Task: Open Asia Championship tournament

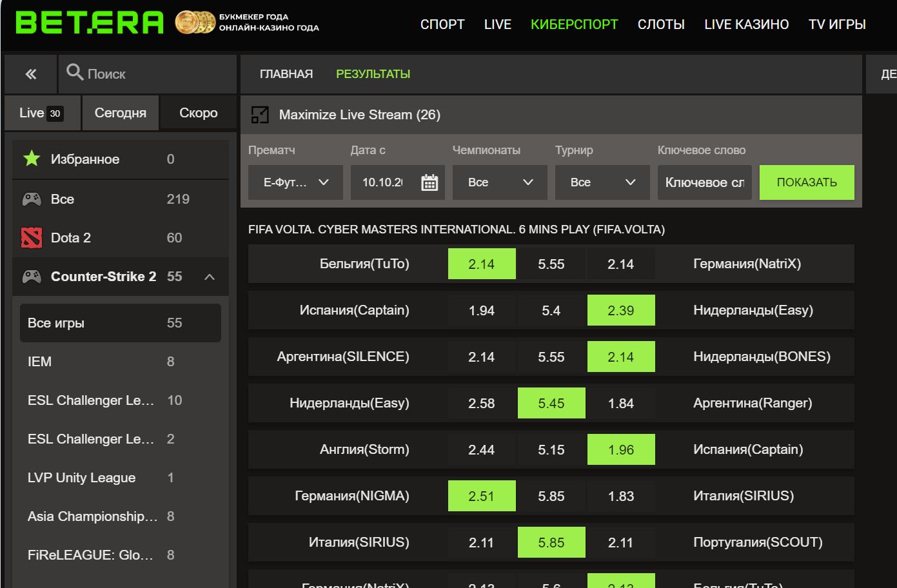Action: click(121, 516)
